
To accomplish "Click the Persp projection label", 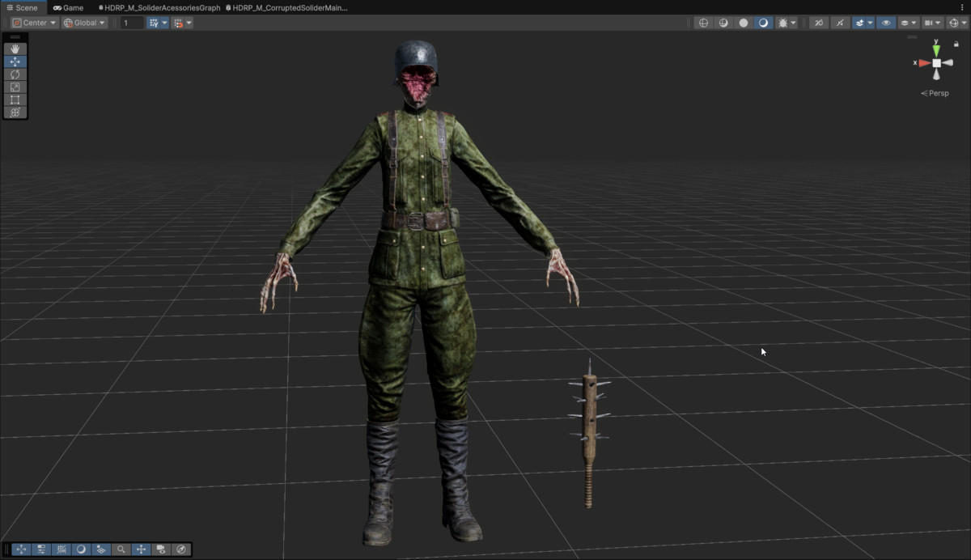I will click(x=935, y=93).
